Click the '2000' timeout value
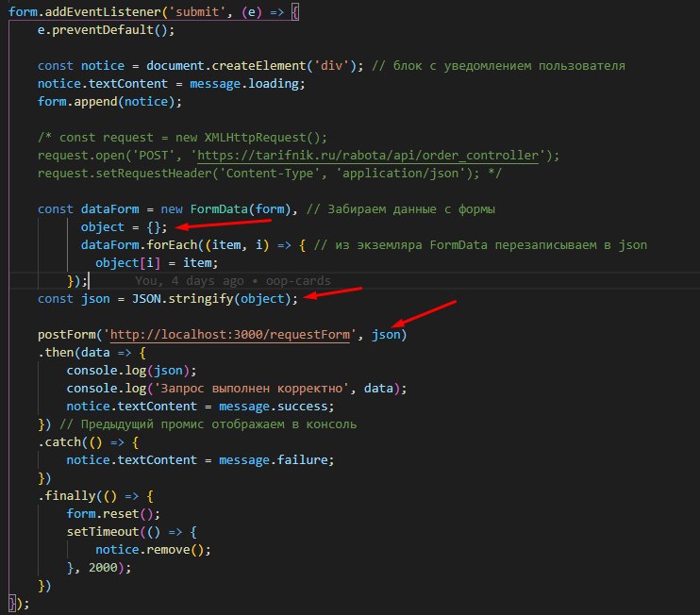 (x=103, y=568)
